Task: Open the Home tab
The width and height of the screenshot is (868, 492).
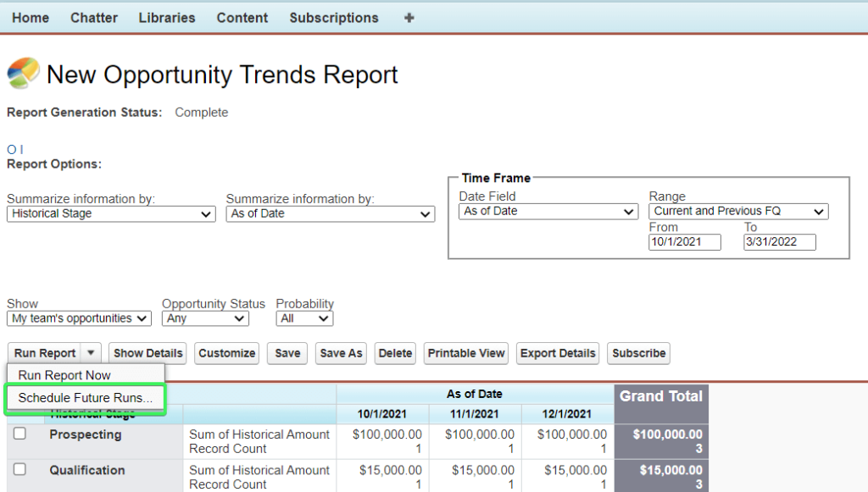Action: coord(31,18)
